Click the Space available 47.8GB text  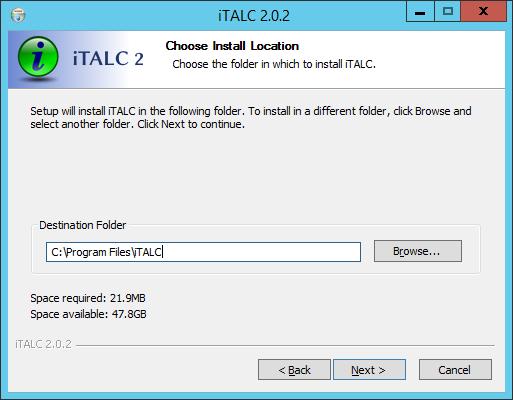point(88,314)
